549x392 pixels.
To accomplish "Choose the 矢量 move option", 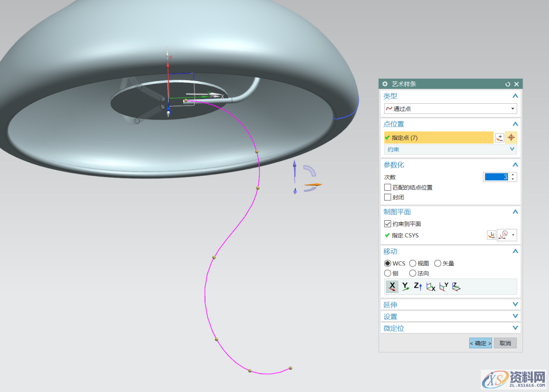I will point(438,263).
